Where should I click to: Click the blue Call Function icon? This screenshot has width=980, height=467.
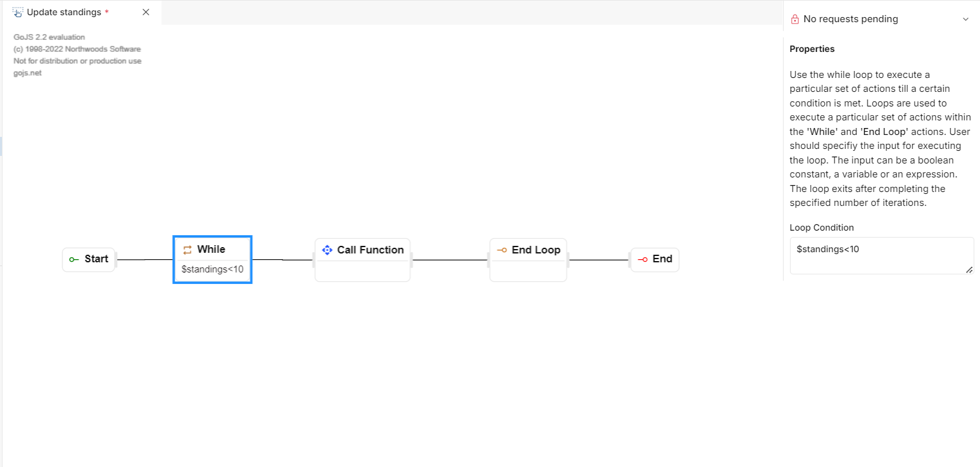(327, 250)
